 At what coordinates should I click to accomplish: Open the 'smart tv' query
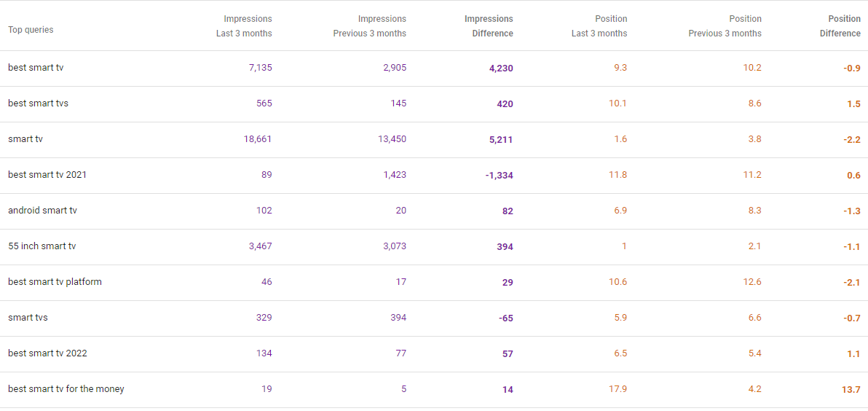pyautogui.click(x=25, y=139)
